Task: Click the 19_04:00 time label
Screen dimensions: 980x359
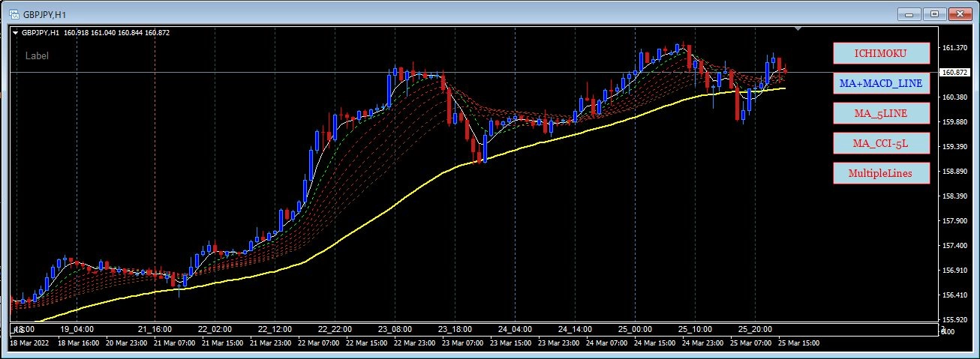Action: click(77, 329)
